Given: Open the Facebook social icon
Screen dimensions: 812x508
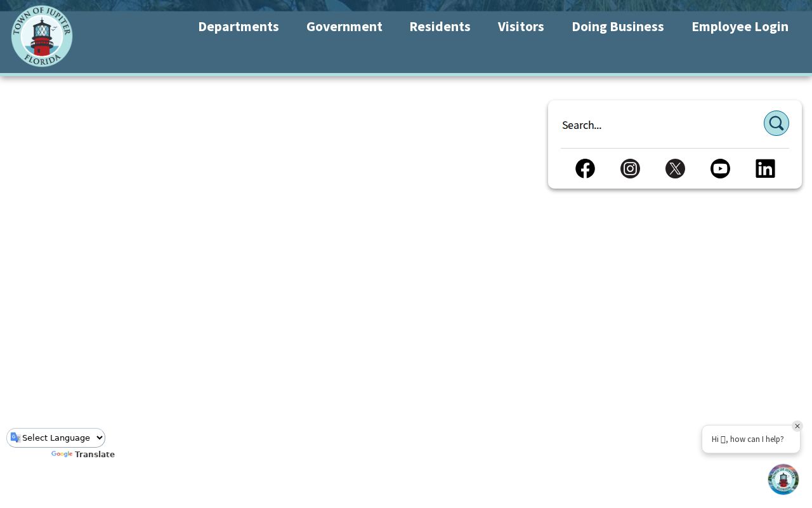Looking at the screenshot, I should coord(585,168).
